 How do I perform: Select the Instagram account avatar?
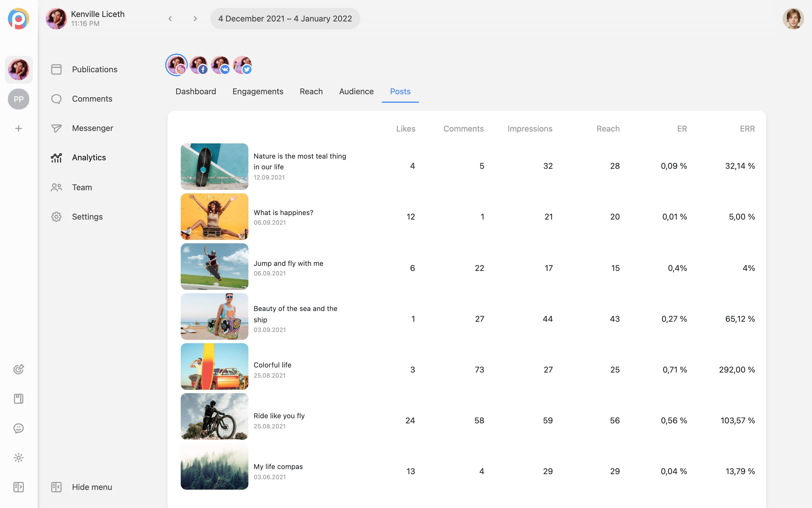176,65
